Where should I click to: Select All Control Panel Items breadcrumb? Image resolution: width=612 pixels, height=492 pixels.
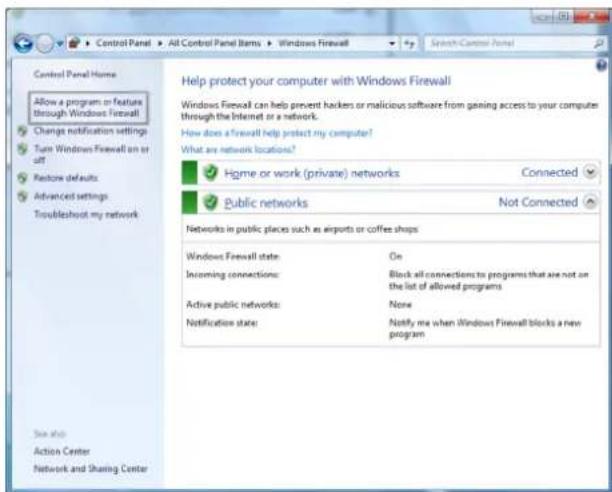click(214, 43)
